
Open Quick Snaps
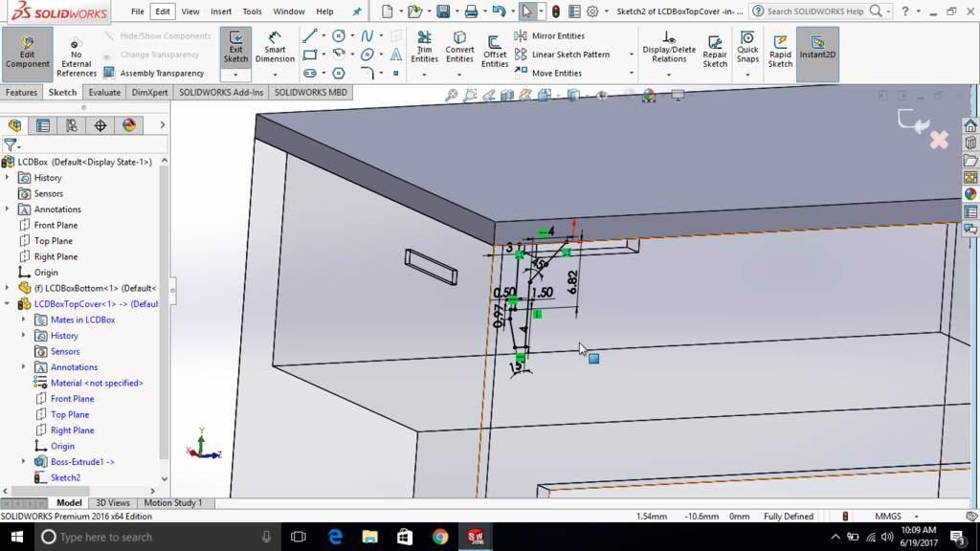pos(747,47)
